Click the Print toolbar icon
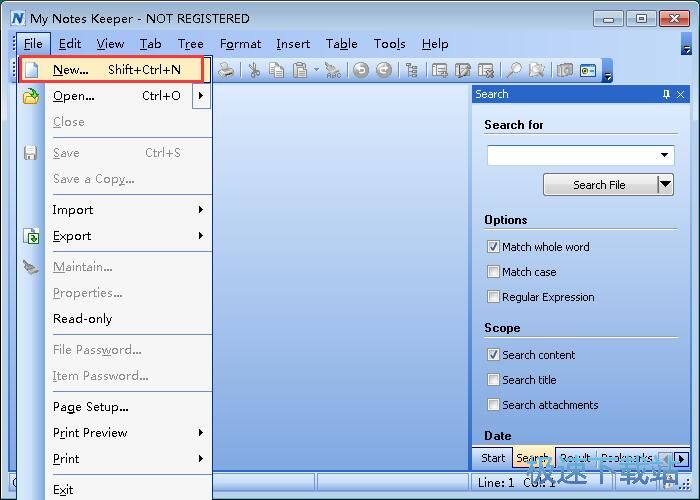Screen dimensions: 700x500 coord(226,70)
